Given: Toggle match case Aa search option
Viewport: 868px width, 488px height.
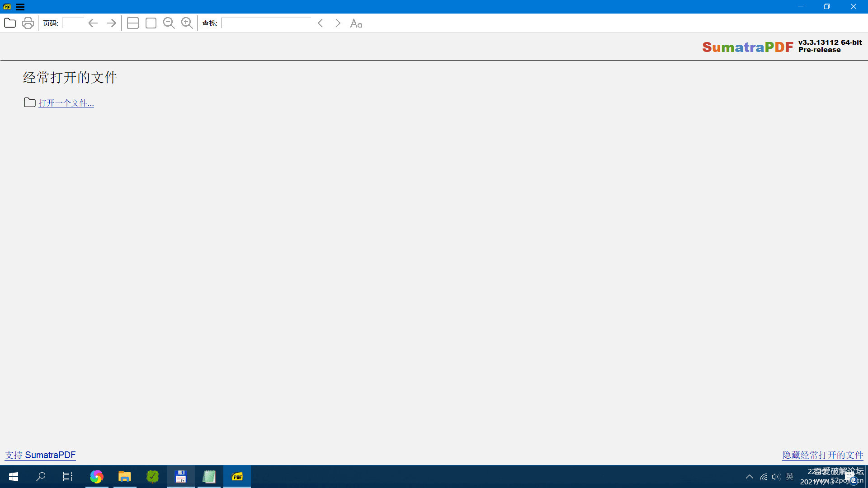Looking at the screenshot, I should coord(356,23).
